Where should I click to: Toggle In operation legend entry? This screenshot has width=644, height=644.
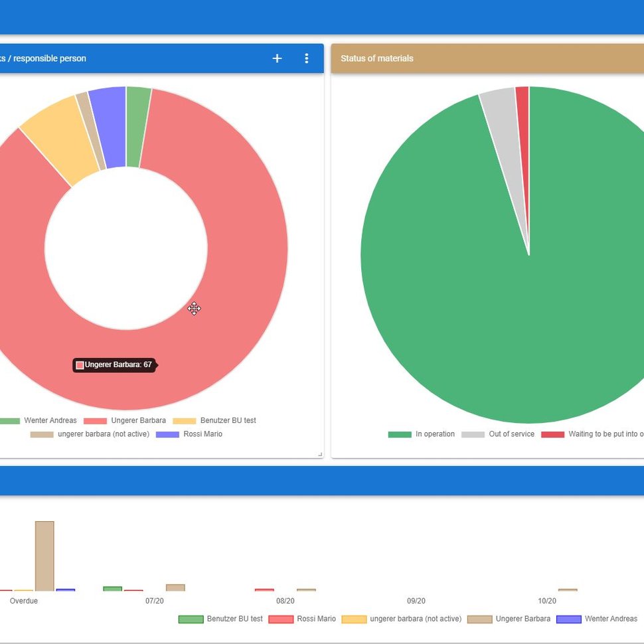422,434
